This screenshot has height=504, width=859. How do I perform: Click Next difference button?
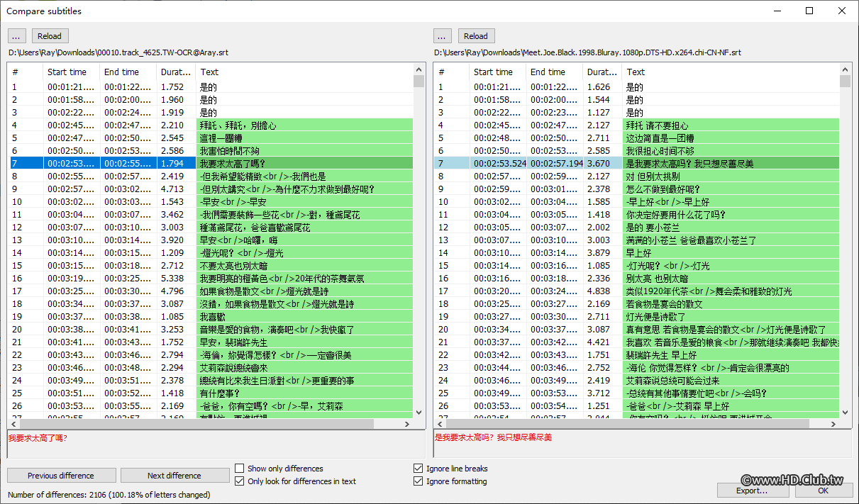click(174, 476)
